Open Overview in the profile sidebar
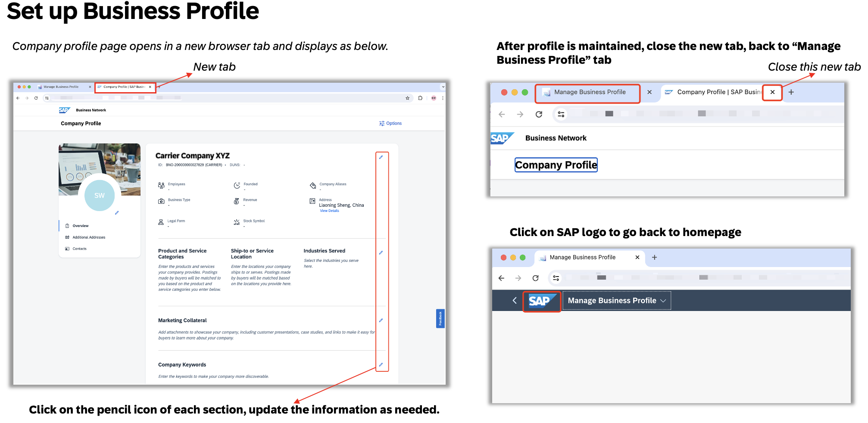 click(x=81, y=226)
